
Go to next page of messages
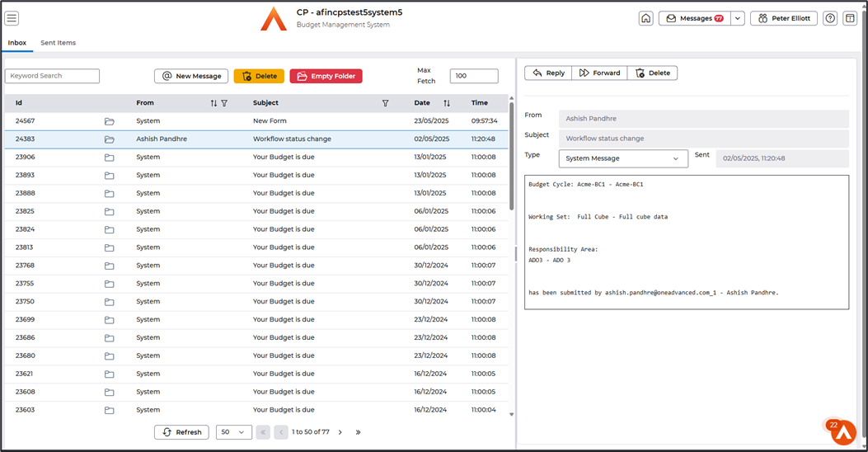click(x=340, y=432)
